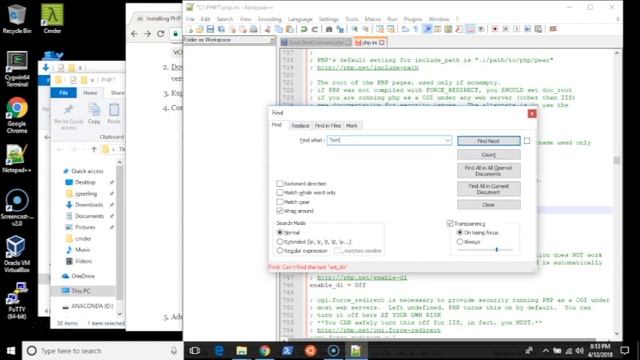
Task: Open File Explorer from the taskbar
Action: coord(242,350)
